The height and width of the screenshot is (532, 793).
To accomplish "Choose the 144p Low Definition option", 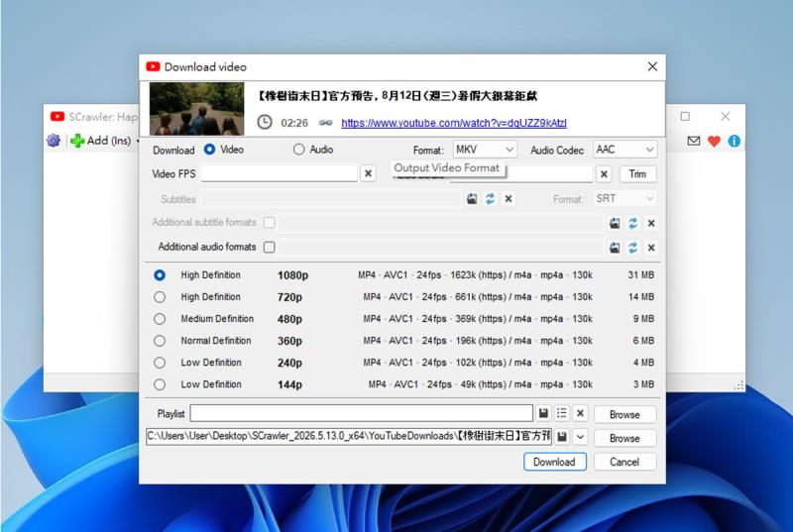I will [160, 384].
